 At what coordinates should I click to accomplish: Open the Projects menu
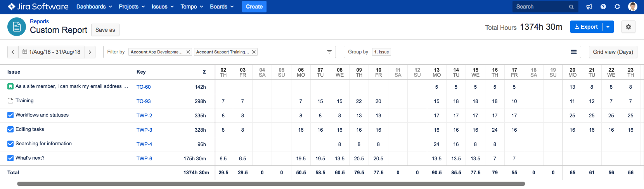pos(132,7)
